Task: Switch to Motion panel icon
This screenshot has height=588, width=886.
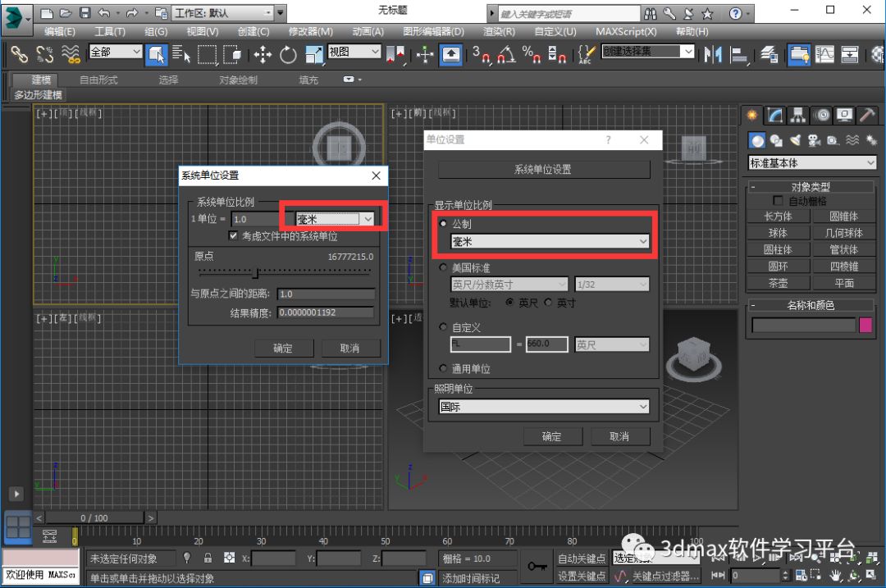Action: pos(821,116)
